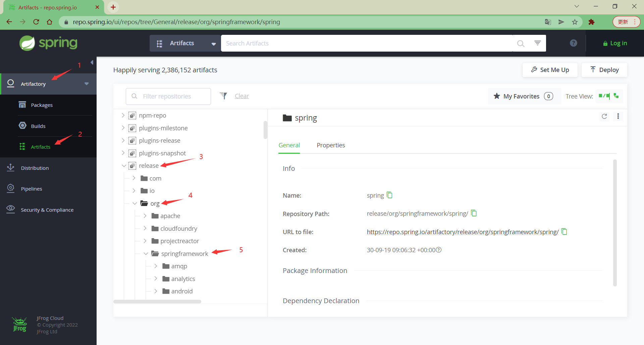Expand the analytics folder chevron
Image resolution: width=644 pixels, height=345 pixels.
(156, 279)
